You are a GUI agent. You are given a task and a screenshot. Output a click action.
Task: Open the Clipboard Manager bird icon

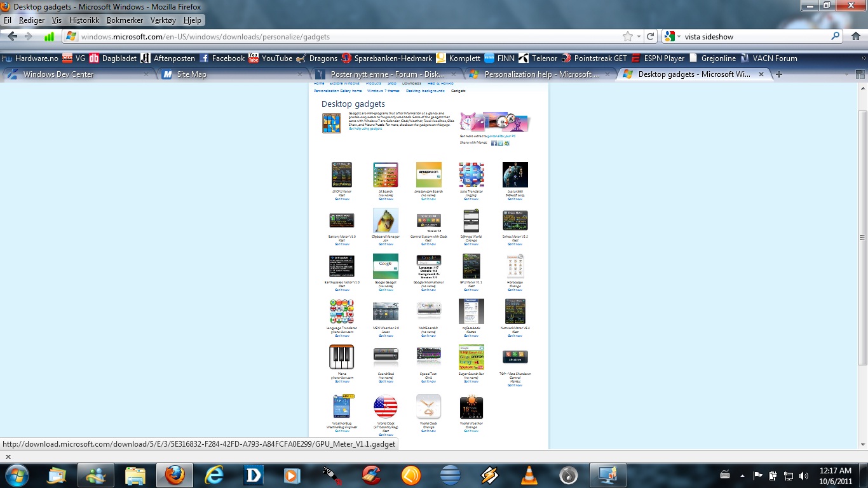coord(386,220)
